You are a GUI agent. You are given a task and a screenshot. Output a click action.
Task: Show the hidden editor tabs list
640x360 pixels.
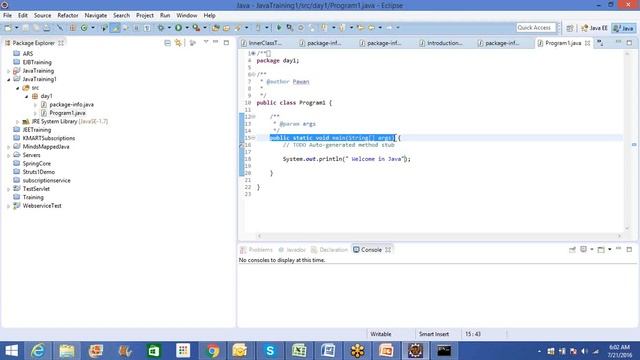600,43
